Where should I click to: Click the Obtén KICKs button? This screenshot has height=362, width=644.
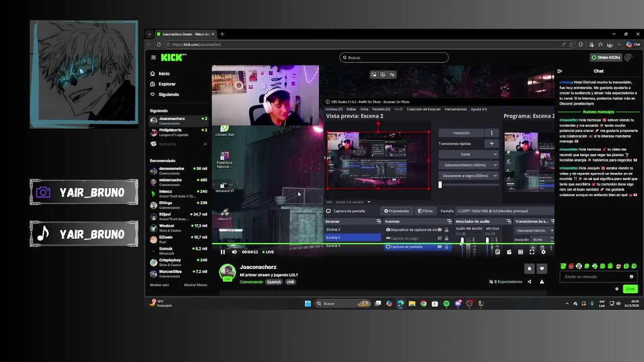click(x=606, y=57)
